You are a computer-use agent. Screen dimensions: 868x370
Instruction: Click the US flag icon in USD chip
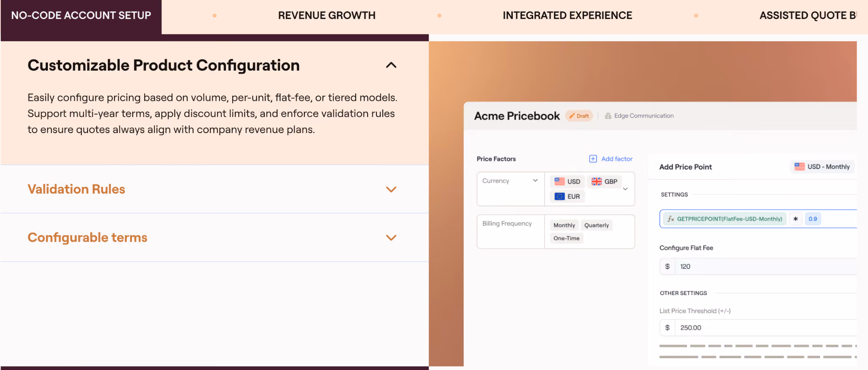[559, 181]
